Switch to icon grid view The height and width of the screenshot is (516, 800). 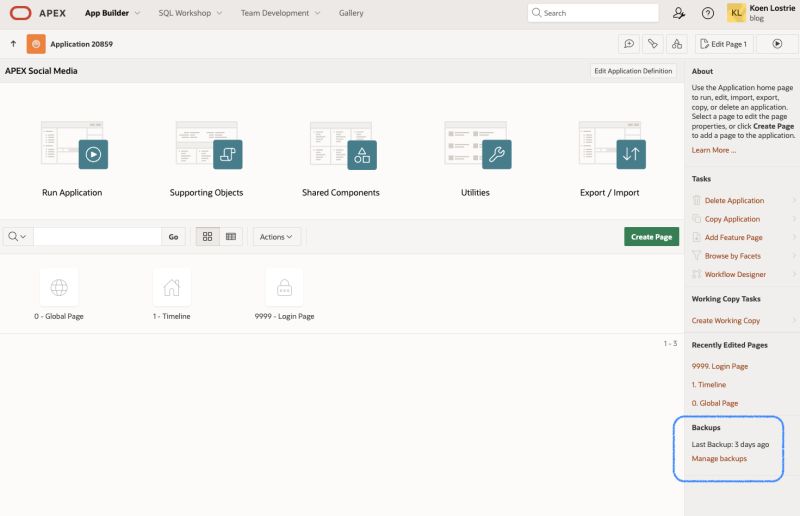tap(208, 236)
